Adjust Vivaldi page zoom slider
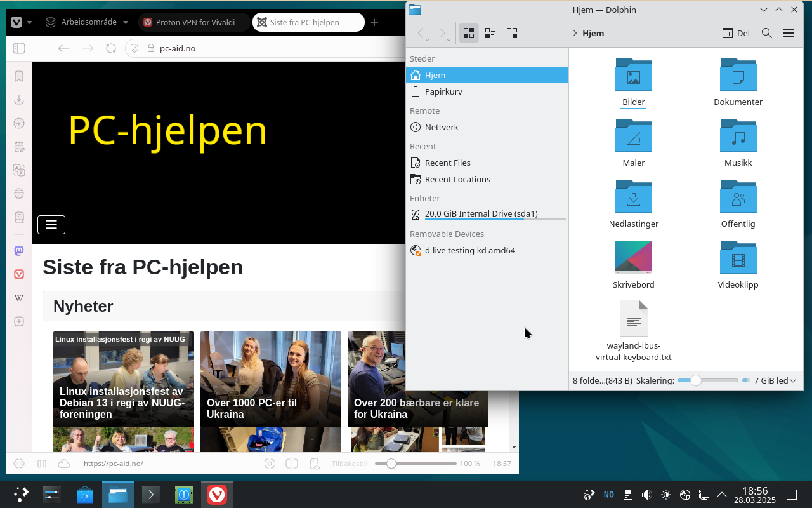This screenshot has width=812, height=508. point(416,464)
